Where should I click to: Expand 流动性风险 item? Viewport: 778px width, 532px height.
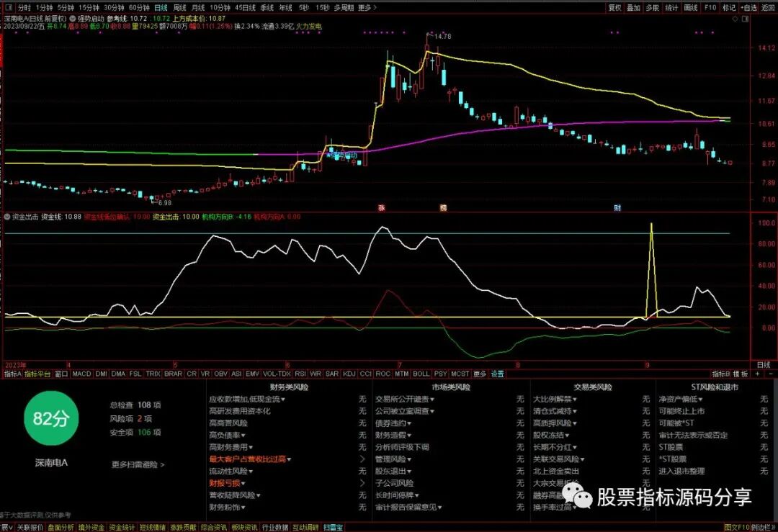point(231,471)
